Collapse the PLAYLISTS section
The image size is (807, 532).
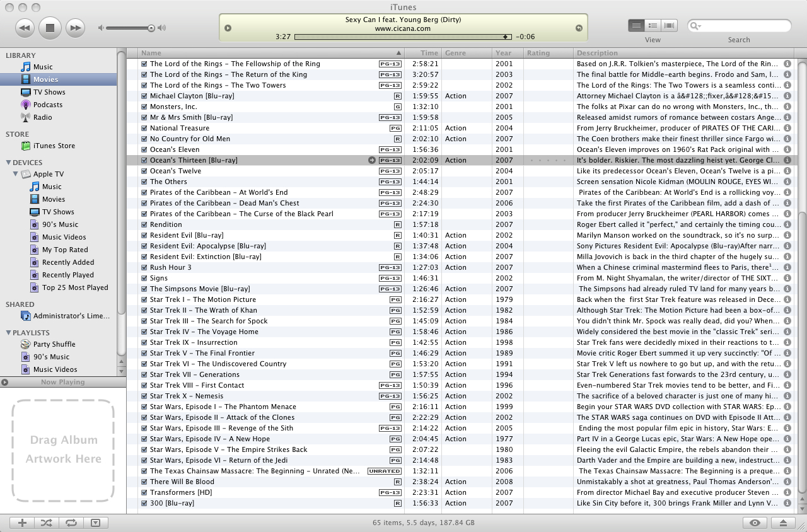tap(8, 332)
